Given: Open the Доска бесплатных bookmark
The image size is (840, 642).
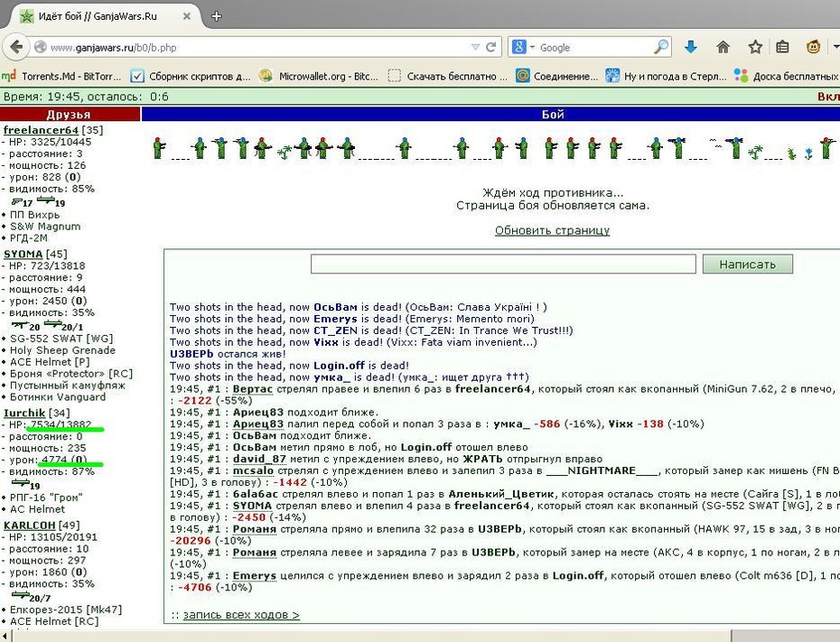Looking at the screenshot, I should (787, 76).
